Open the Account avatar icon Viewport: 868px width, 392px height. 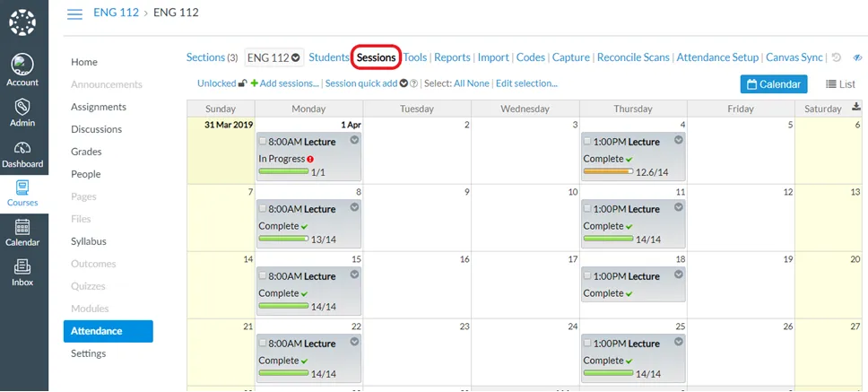[x=22, y=65]
